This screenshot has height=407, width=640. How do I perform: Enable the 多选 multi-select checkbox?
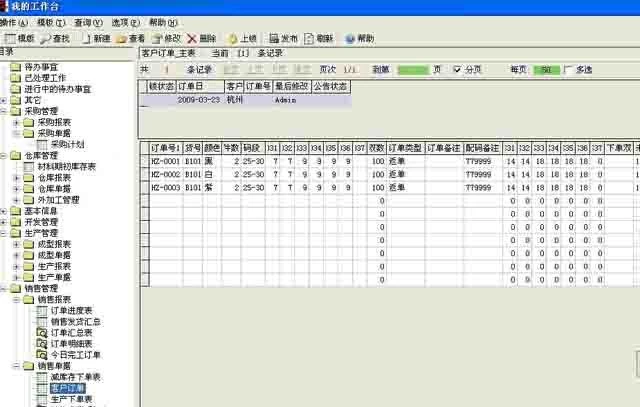point(569,70)
